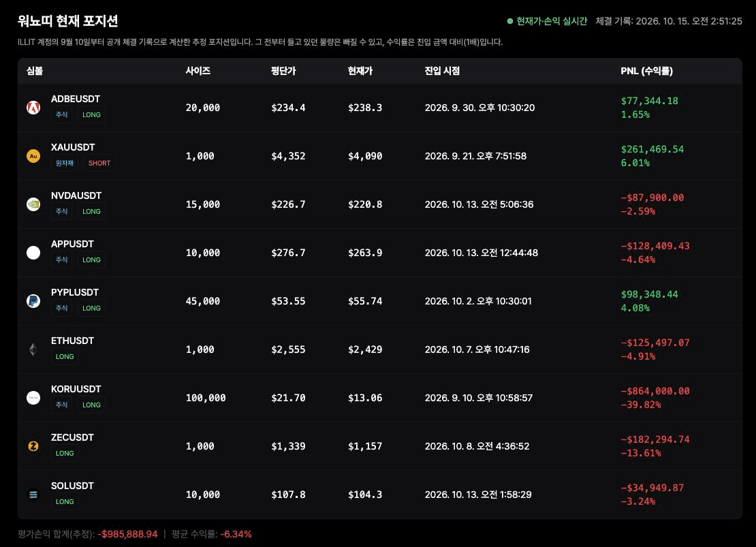
Task: Select the PYPLUSDT symbol name
Action: click(75, 292)
